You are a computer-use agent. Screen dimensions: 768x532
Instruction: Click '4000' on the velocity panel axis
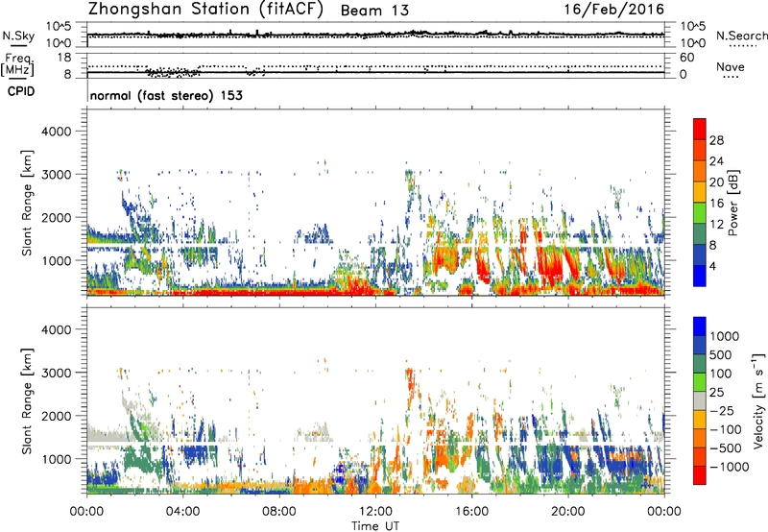tap(56, 329)
